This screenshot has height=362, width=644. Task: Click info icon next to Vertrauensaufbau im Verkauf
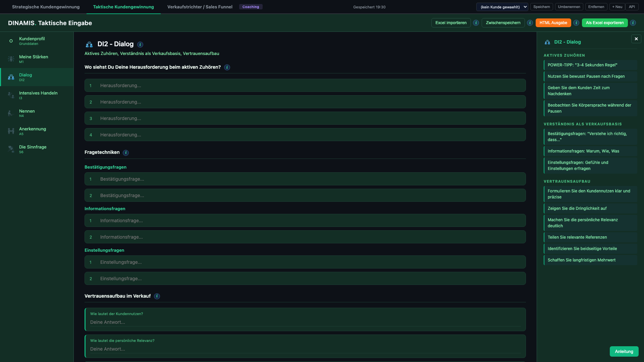[157, 296]
